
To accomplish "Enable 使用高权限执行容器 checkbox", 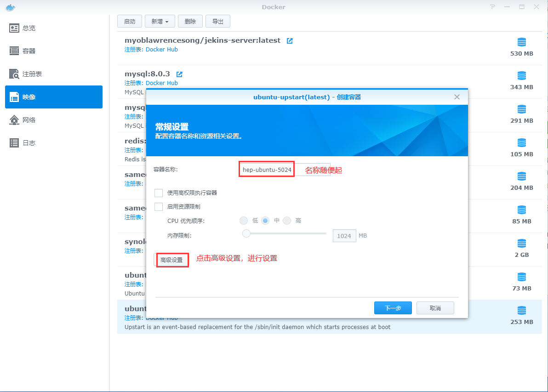I will coord(159,193).
